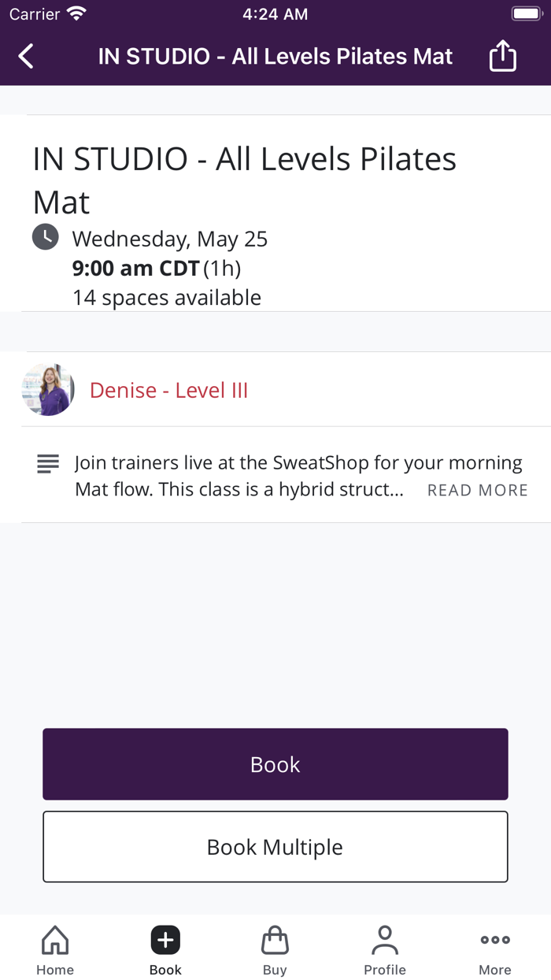
Task: Tap the class title heading
Action: coord(244,180)
